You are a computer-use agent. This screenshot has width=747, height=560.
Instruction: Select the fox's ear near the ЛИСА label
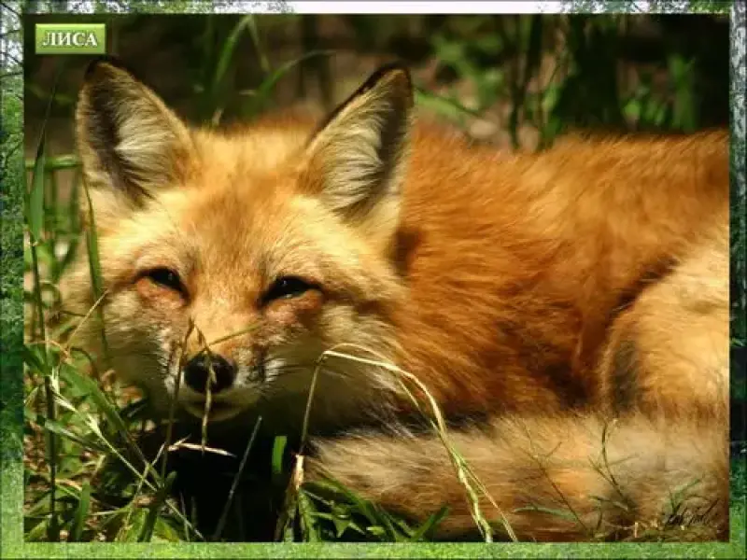tap(124, 131)
